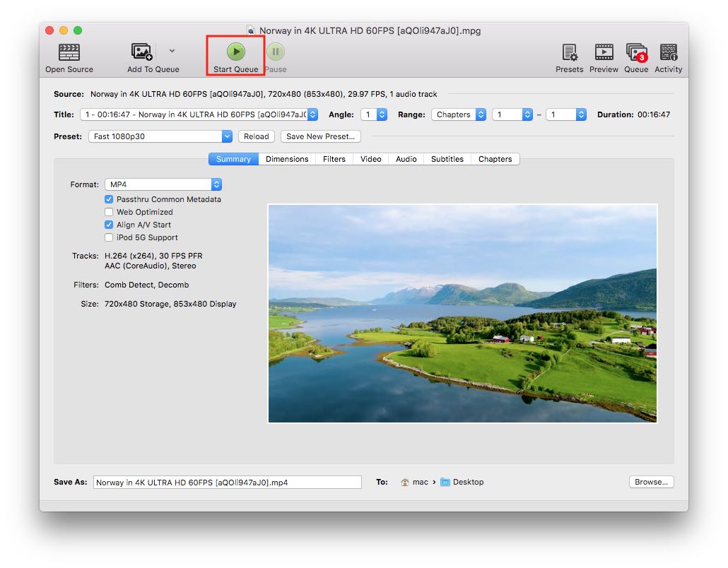Viewport: 728px width, 568px height.
Task: Uncheck Passthru Common Metadata
Action: [109, 199]
